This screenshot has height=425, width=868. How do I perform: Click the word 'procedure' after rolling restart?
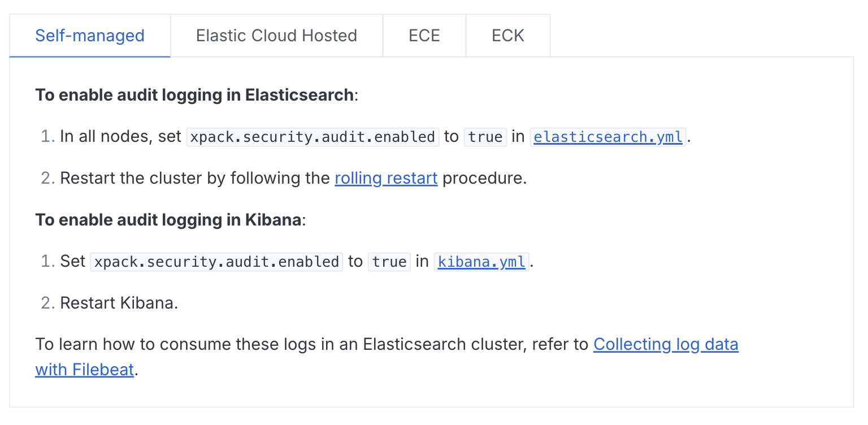(483, 179)
